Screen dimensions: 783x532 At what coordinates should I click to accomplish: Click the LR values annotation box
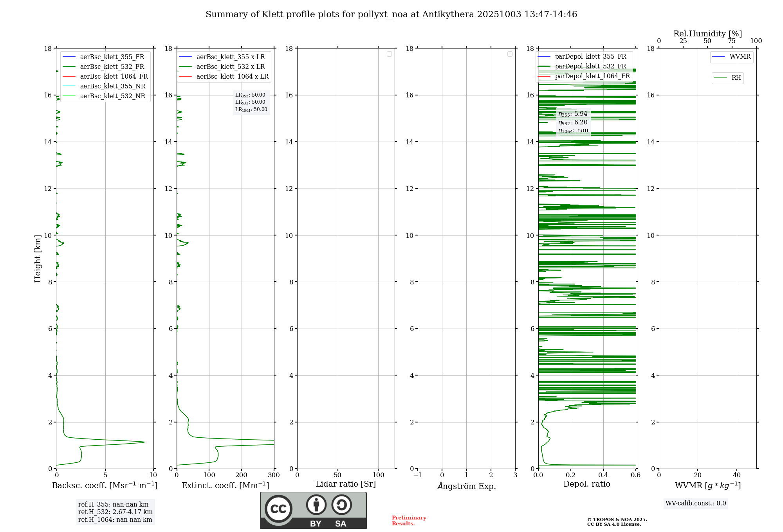(251, 102)
